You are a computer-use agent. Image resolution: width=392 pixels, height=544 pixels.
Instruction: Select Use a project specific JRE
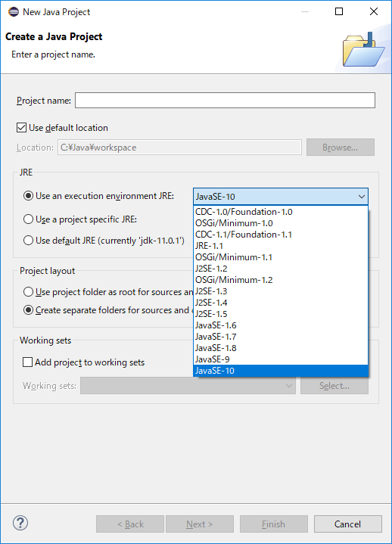pos(28,219)
